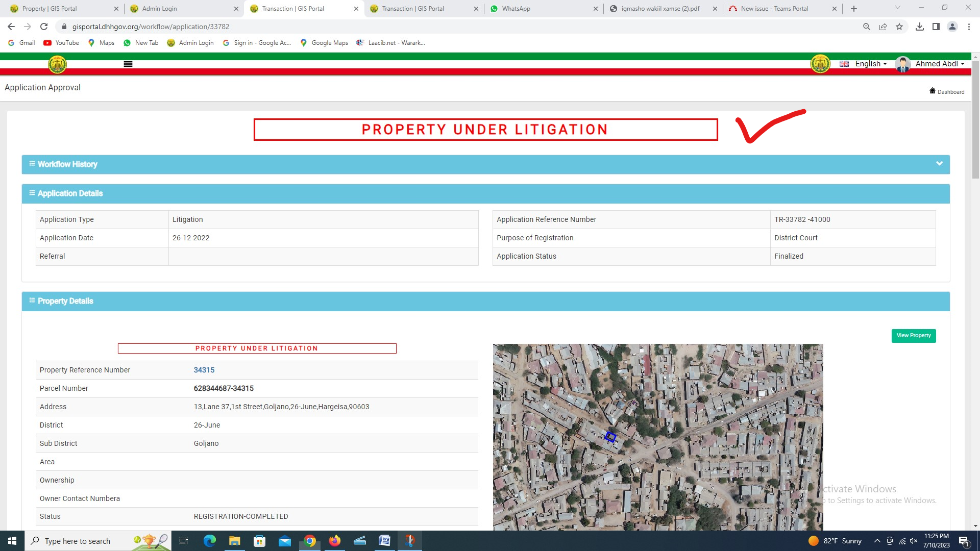Viewport: 980px width, 551px height.
Task: Bookmark this page with star icon
Action: (x=899, y=27)
